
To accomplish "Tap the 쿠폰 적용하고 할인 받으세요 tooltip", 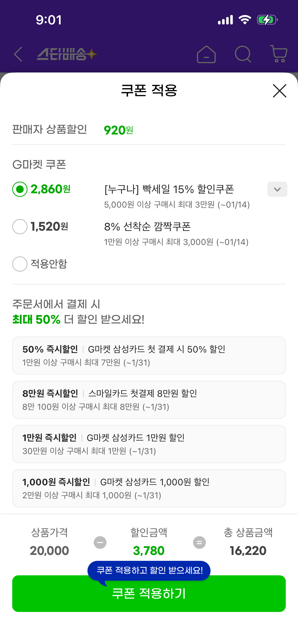I will tap(149, 570).
